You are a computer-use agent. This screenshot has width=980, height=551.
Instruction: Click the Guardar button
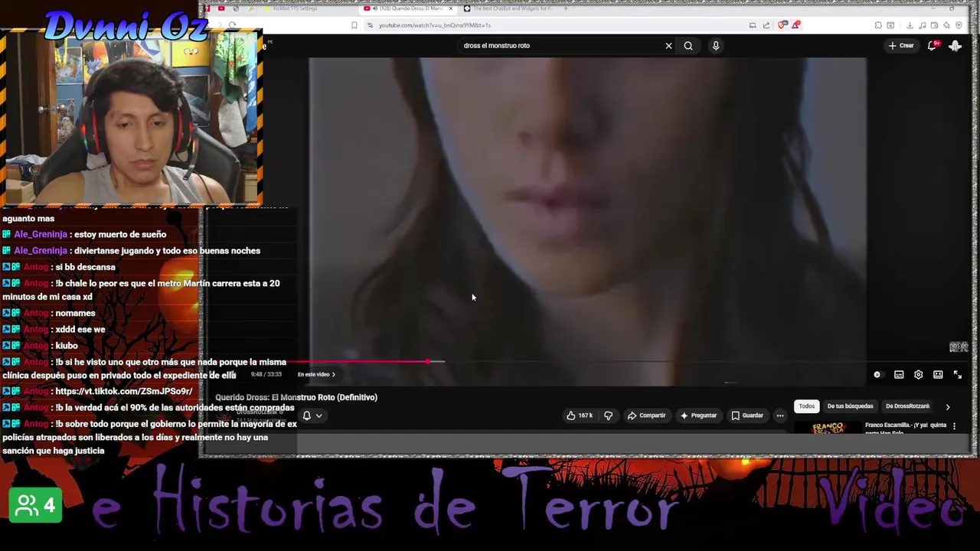tap(747, 416)
